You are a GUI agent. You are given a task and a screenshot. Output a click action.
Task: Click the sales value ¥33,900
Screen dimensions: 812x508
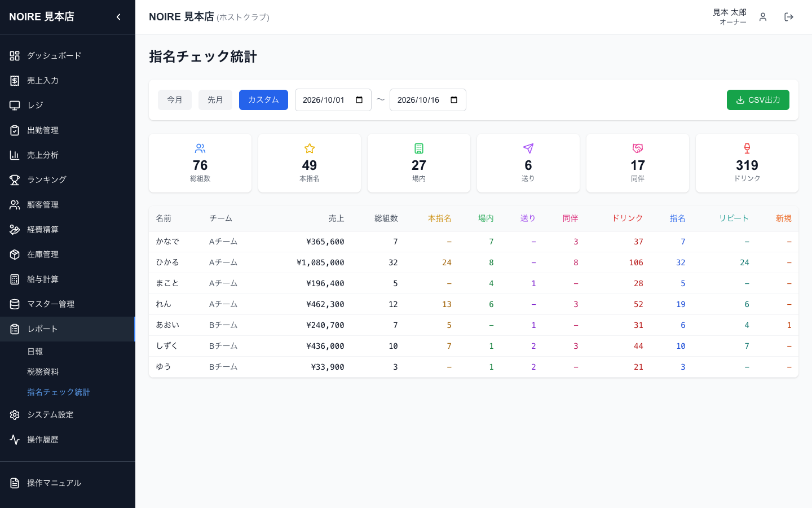click(328, 367)
